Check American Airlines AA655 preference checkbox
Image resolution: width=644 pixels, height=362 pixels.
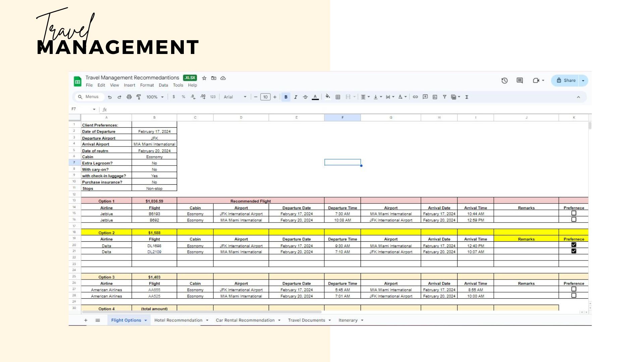tap(574, 289)
